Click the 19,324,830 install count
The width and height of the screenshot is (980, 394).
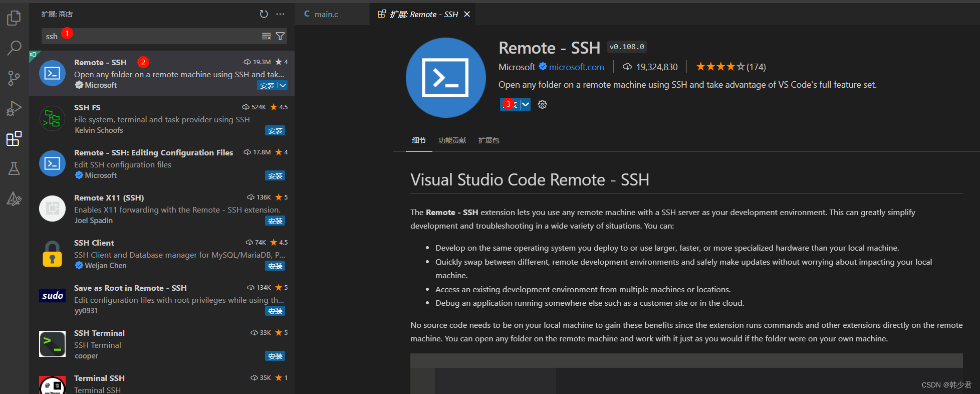tap(650, 67)
